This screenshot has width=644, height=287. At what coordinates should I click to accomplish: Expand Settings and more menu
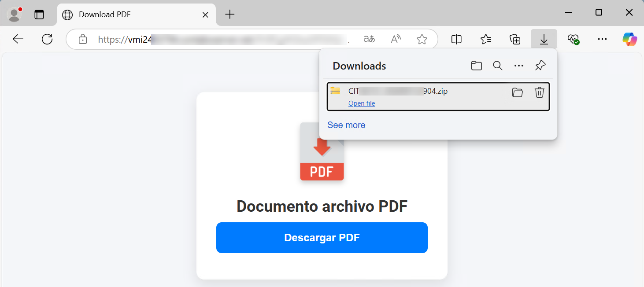pos(602,39)
